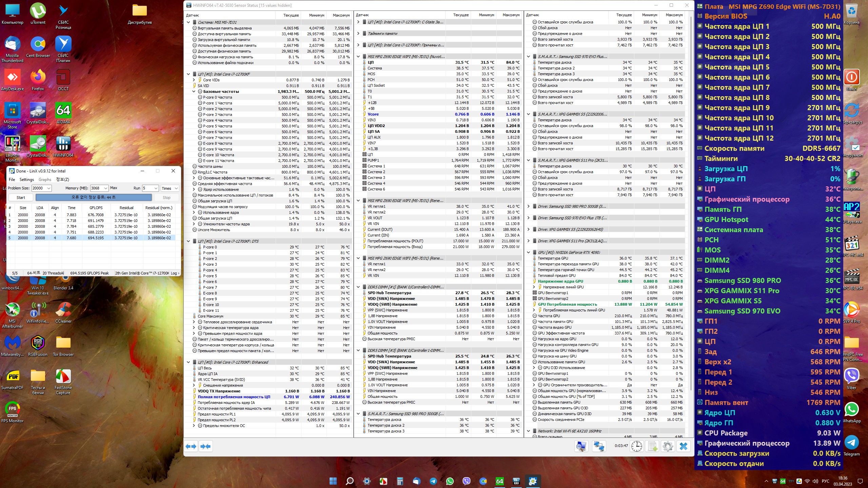The image size is (868, 488).
Task: Click the Log link in LinX status bar
Action: [x=174, y=273]
